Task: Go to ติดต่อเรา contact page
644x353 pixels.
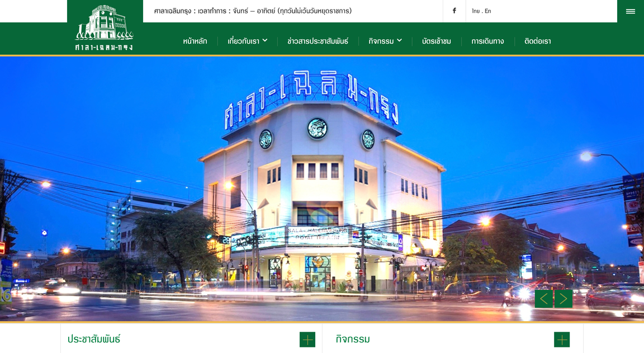Action: tap(537, 41)
